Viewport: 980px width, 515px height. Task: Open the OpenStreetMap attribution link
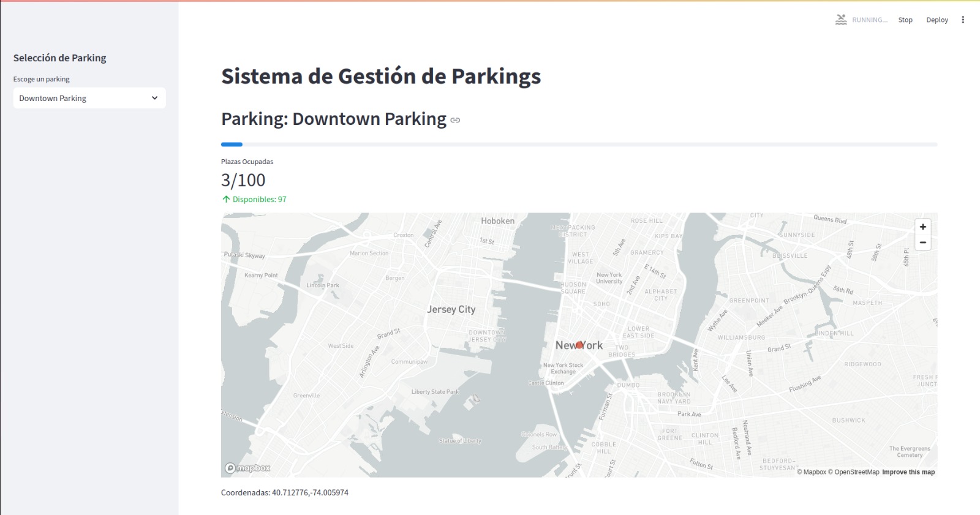(x=854, y=472)
